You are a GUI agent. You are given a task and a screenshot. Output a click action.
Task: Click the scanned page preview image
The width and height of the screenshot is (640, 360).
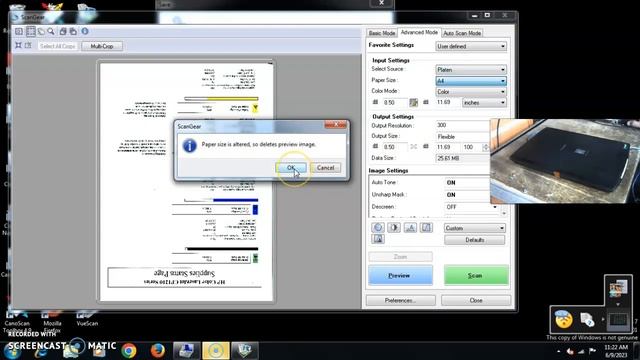[x=187, y=182]
